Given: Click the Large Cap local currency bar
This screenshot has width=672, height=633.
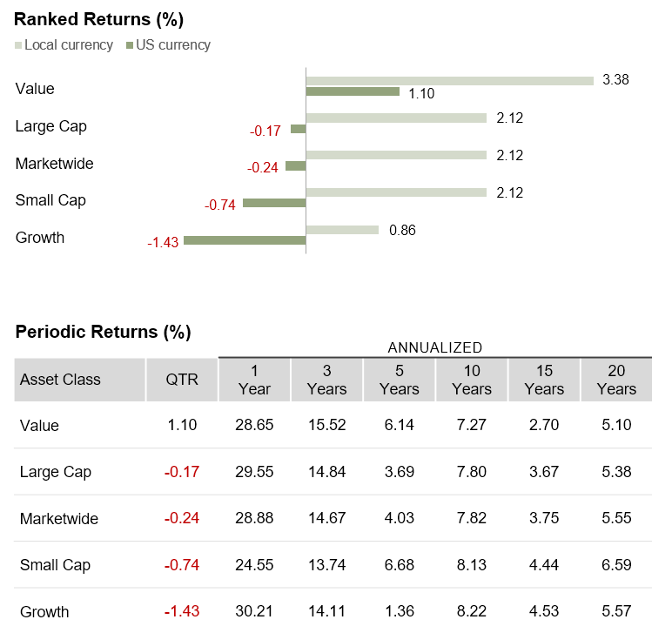Looking at the screenshot, I should point(396,118).
